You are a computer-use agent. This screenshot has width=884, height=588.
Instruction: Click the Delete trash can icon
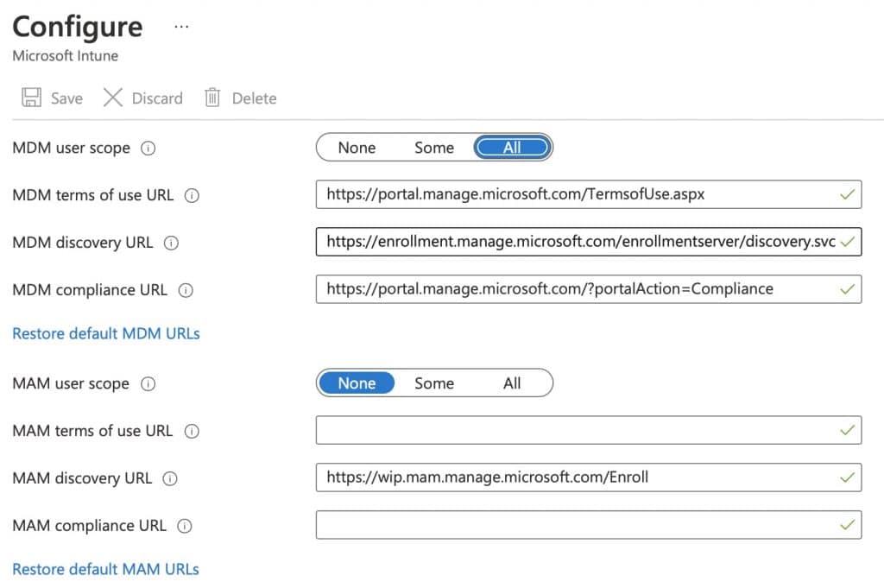212,98
